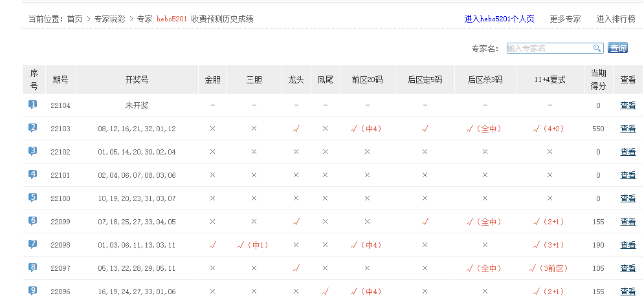Open 专家说彩 breadcrumb link
This screenshot has width=644, height=298.
[110, 19]
